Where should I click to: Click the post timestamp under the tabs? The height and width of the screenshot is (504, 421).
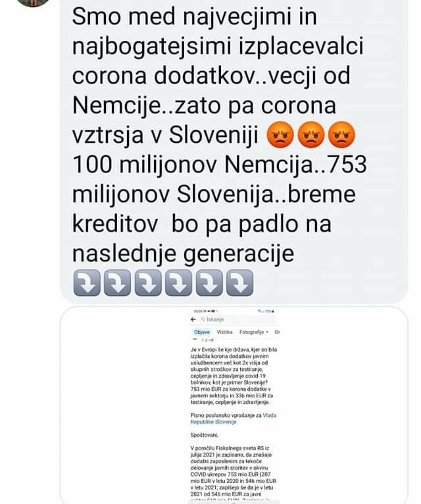pyautogui.click(x=206, y=340)
